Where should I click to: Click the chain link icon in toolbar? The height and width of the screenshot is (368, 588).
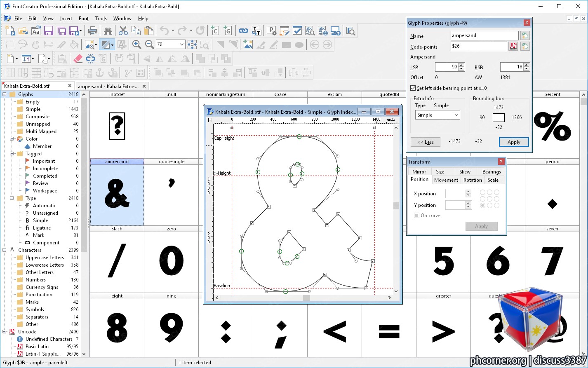click(243, 31)
